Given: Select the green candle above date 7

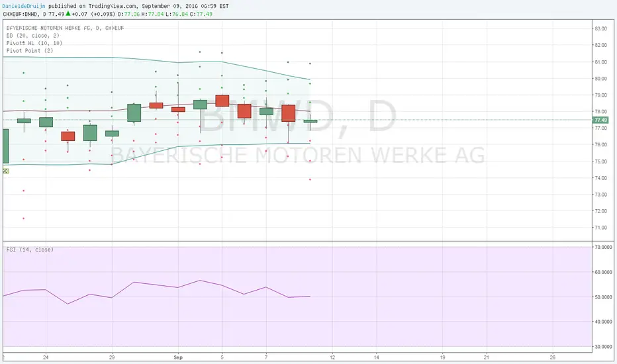Looking at the screenshot, I should (266, 111).
